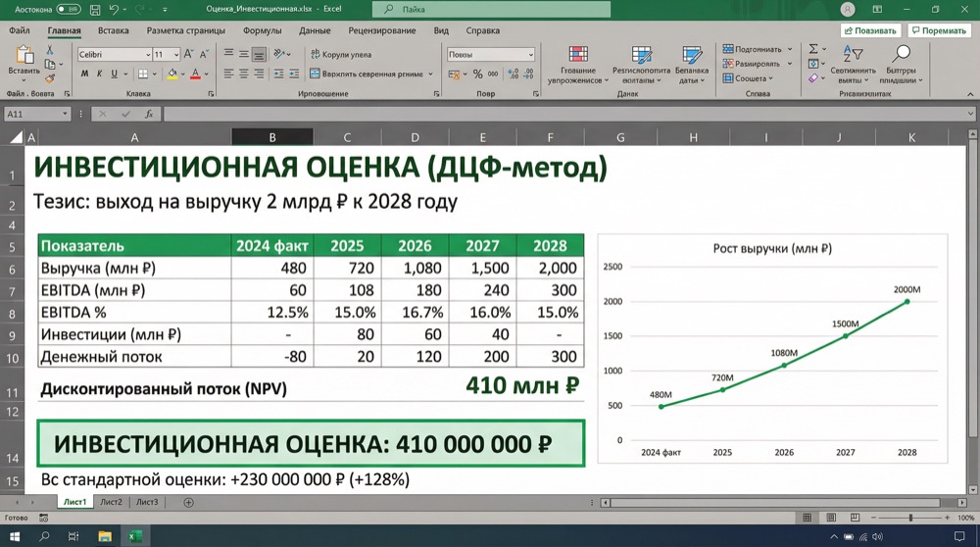Toggle bold M formatting button

click(84, 74)
